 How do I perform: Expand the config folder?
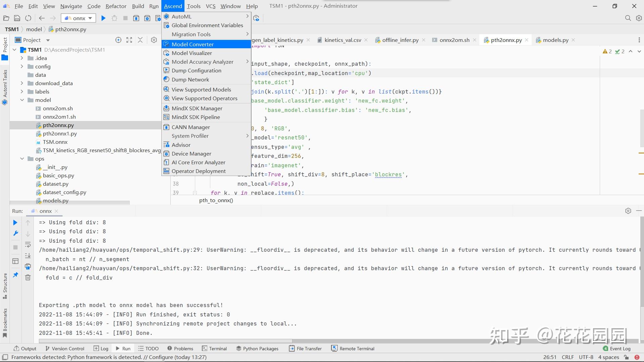point(22,66)
